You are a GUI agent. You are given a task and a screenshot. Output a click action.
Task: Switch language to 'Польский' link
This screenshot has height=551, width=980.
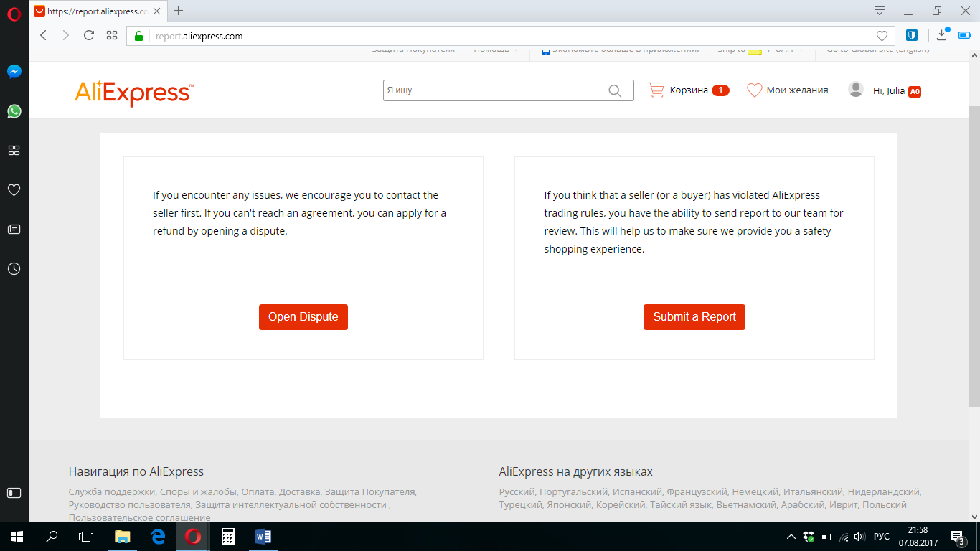[x=884, y=505]
